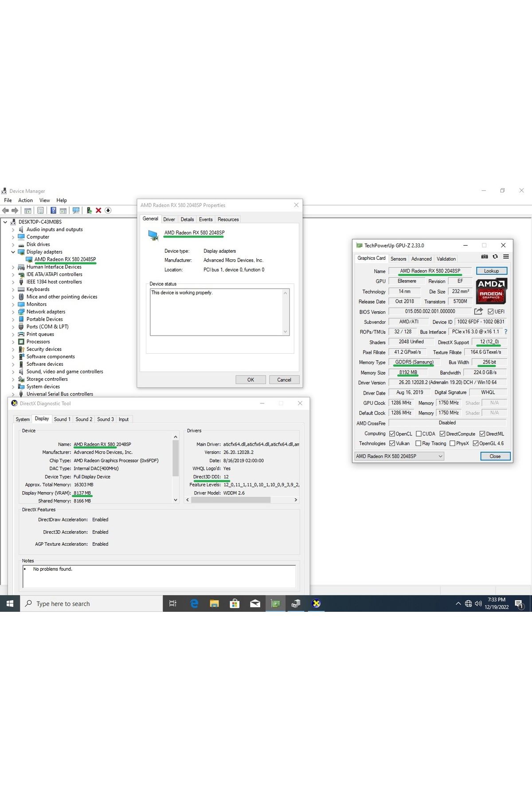Screen dimensions: 532x798
Task: Toggle the Vulkan checkbox
Action: [x=392, y=443]
